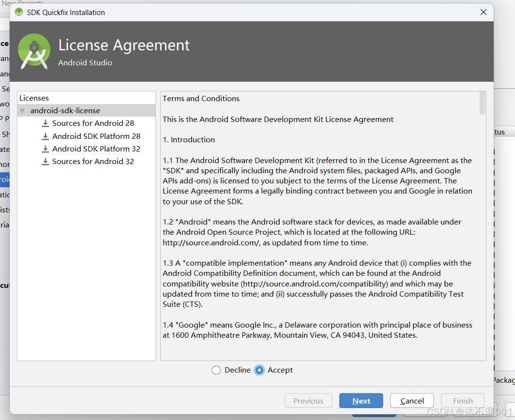The height and width of the screenshot is (420, 515).
Task: Click the Licenses list header
Action: (34, 98)
